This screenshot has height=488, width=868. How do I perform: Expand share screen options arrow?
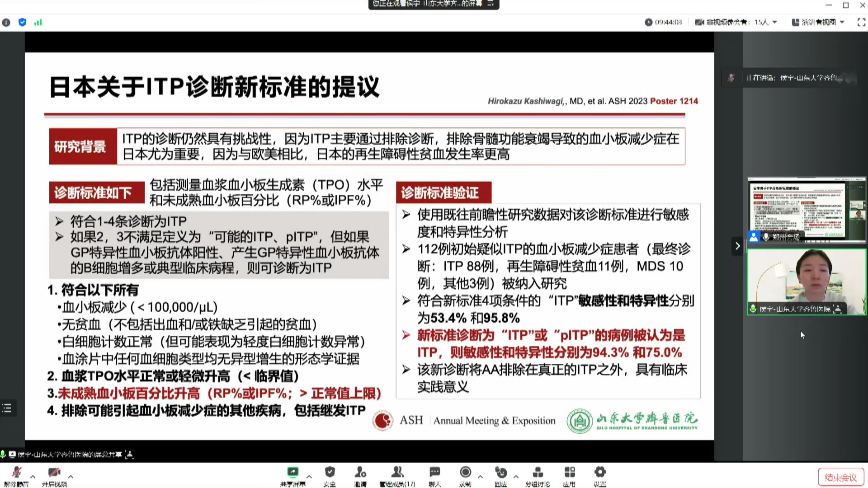pyautogui.click(x=309, y=476)
